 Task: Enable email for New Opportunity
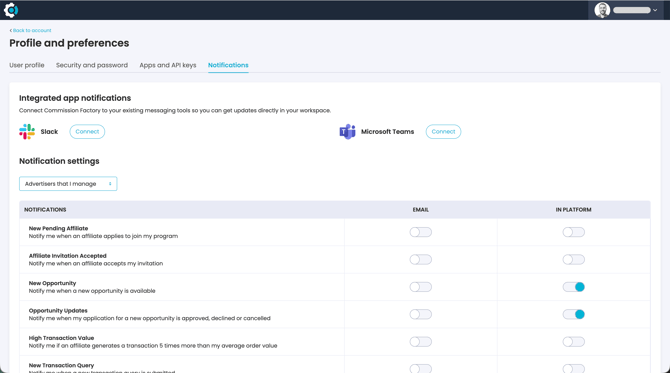tap(421, 287)
